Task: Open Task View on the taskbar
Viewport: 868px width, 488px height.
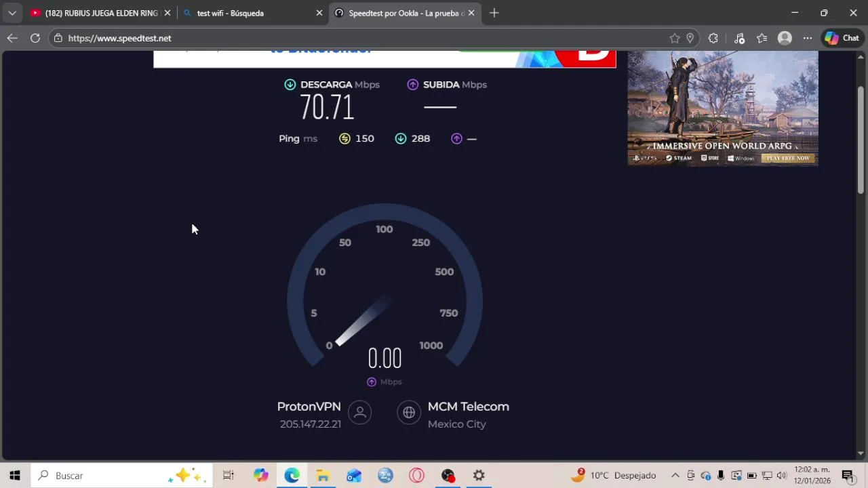Action: click(229, 475)
